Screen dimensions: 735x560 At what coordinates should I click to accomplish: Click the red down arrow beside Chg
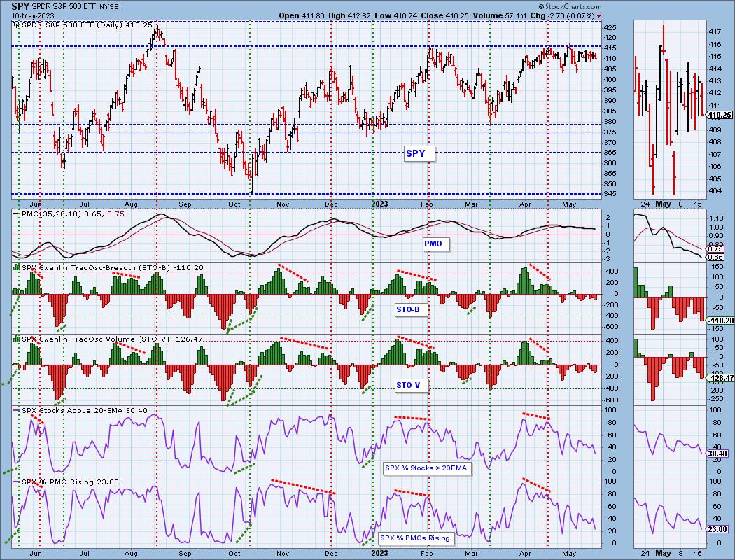[599, 16]
